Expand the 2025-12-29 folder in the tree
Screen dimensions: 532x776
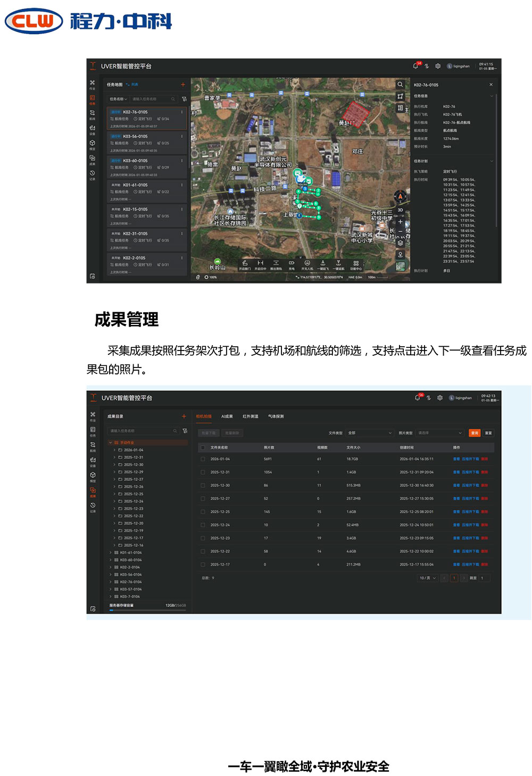click(114, 472)
